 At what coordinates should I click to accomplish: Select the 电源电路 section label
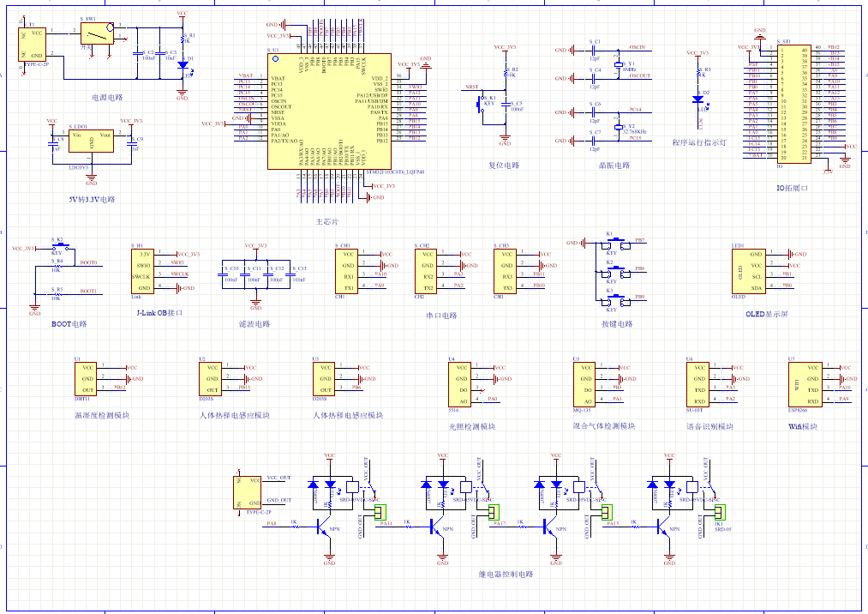tap(107, 98)
